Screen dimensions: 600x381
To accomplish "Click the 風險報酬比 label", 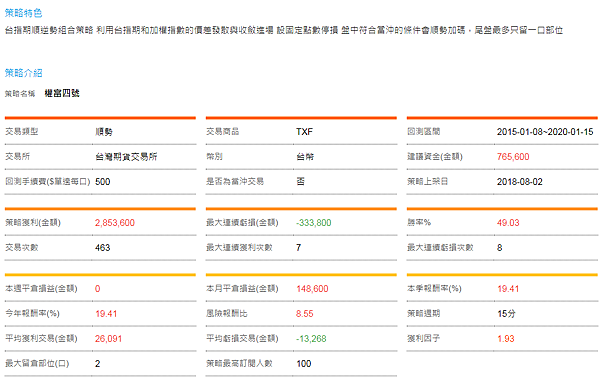I will coord(227,313).
